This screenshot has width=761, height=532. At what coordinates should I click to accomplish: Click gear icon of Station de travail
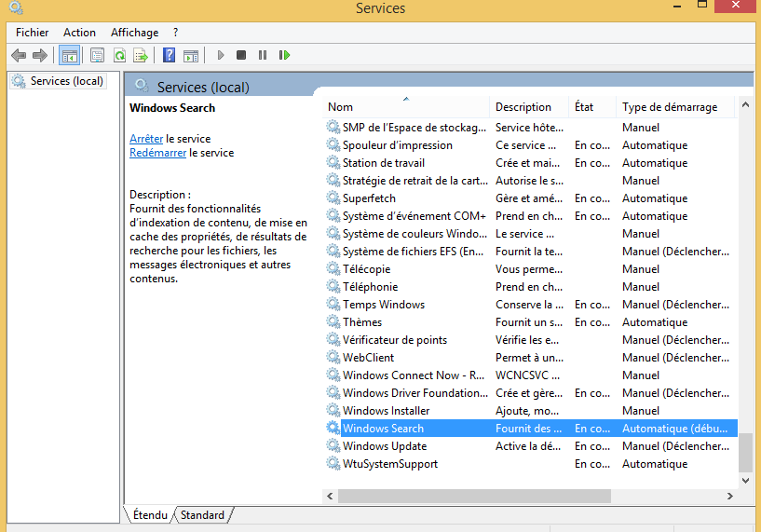point(333,162)
